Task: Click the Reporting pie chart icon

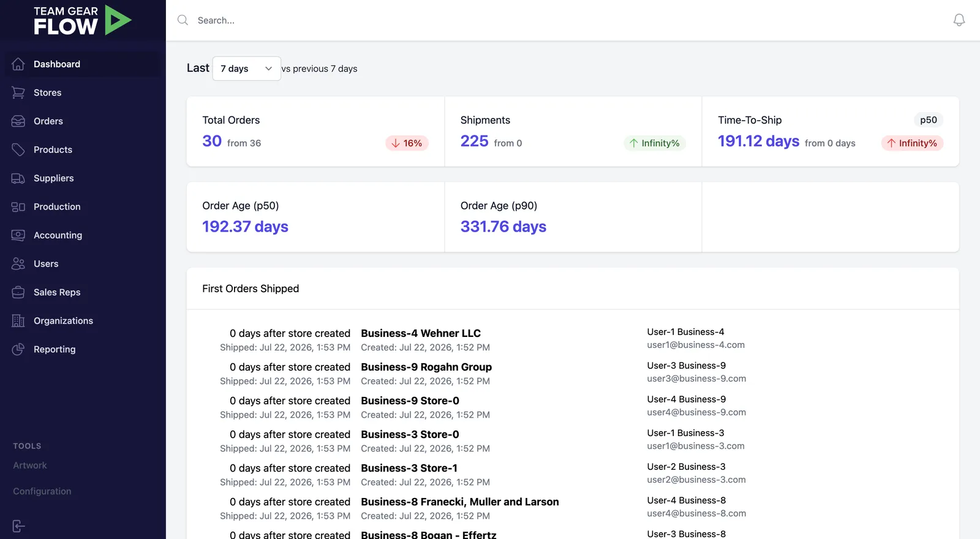Action: click(x=18, y=349)
